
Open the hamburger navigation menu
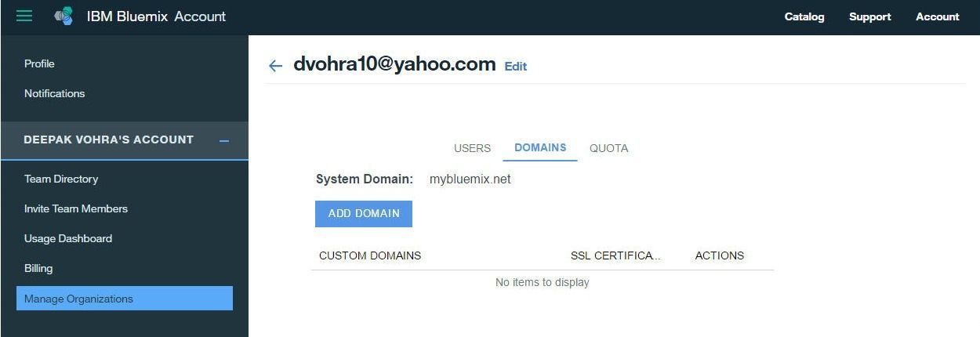(x=24, y=16)
